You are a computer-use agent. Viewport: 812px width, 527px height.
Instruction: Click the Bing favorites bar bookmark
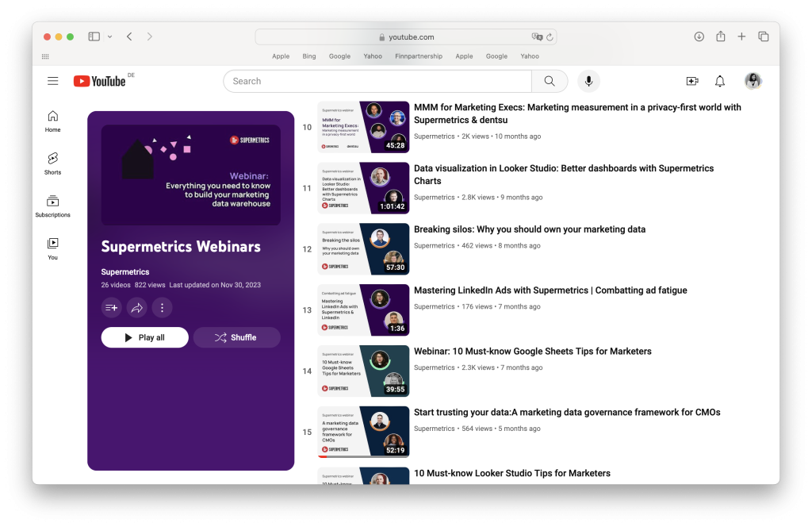pyautogui.click(x=308, y=56)
